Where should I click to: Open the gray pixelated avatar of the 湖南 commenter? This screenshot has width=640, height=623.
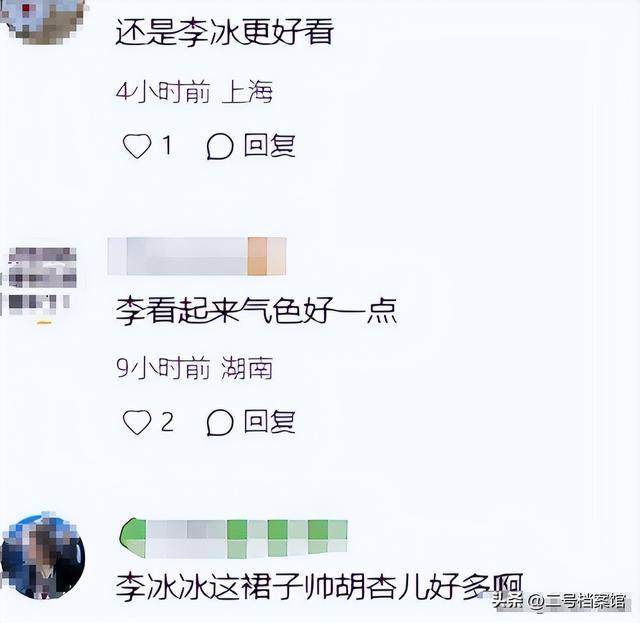pos(40,282)
